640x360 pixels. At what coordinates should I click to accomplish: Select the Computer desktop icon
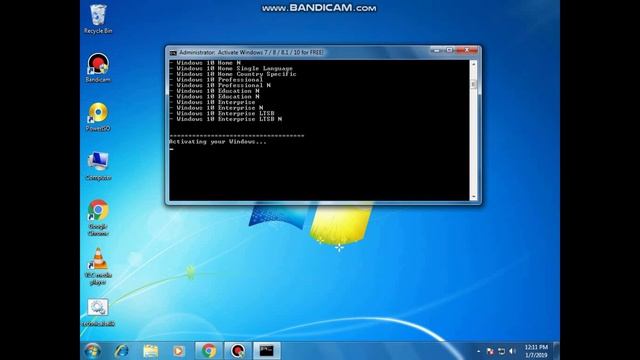click(x=98, y=166)
